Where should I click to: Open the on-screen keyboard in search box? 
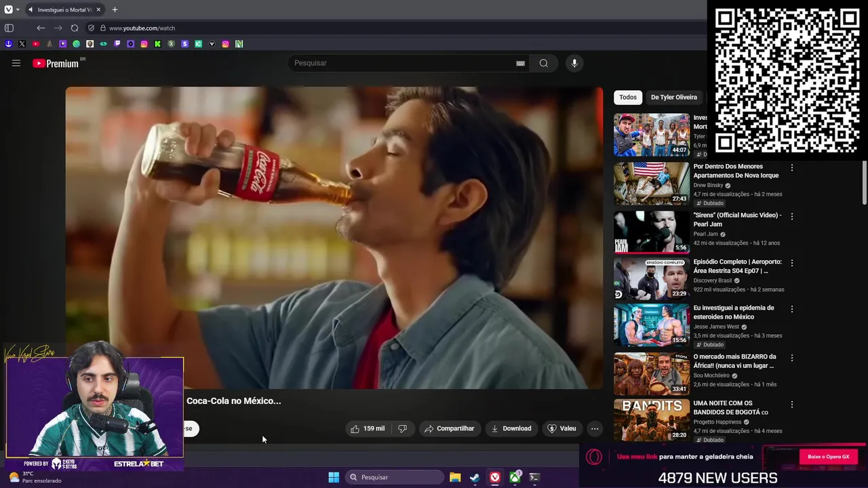click(x=520, y=63)
